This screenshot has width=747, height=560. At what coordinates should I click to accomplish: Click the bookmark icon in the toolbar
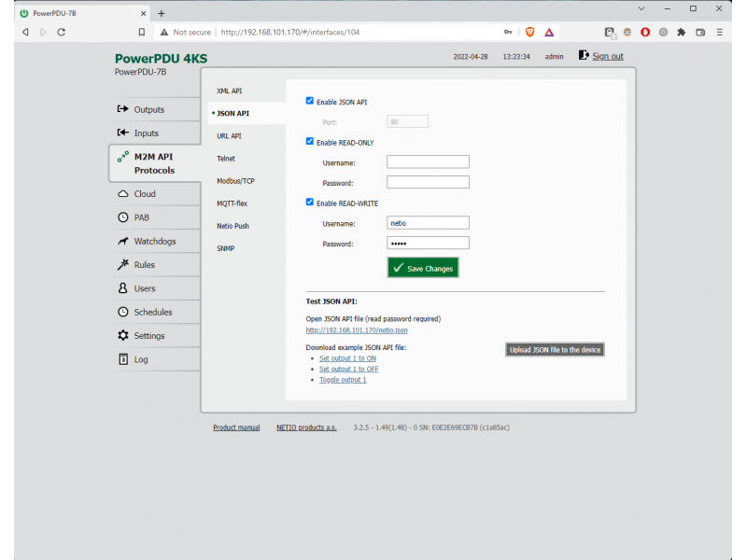point(142,32)
